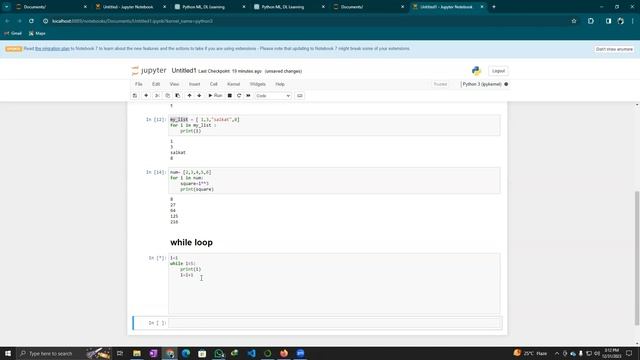
Task: Insert a cell below with plus icon
Action: 146,96
